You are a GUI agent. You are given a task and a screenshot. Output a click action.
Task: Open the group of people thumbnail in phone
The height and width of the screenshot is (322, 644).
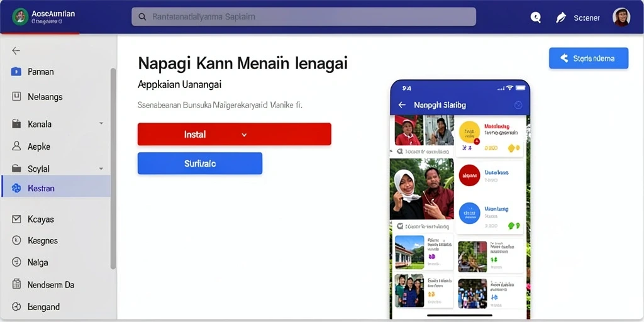409,291
